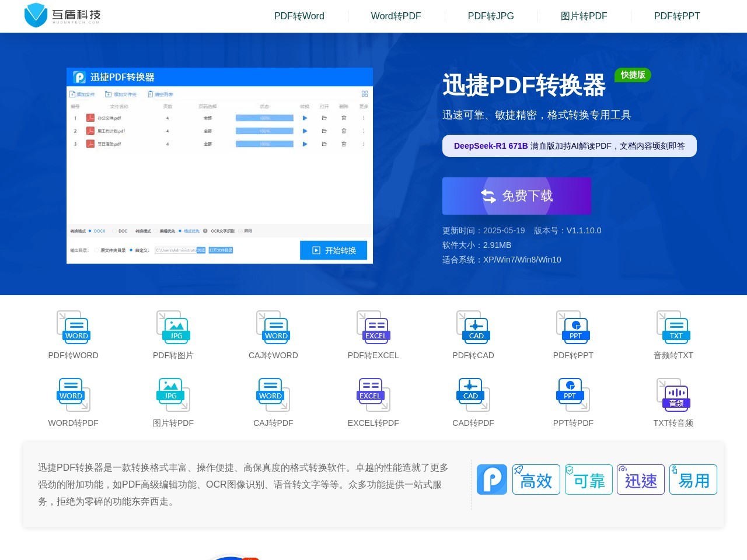
Task: Open the PDF转Word nav tab
Action: tap(299, 16)
